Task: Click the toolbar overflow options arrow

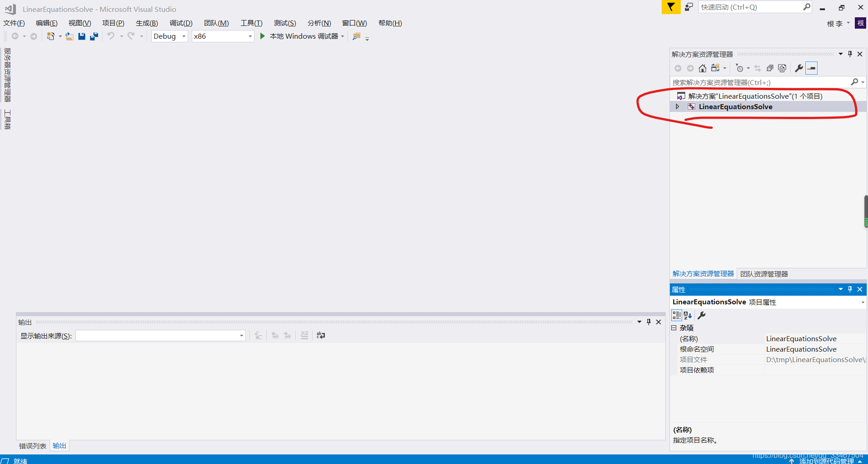Action: coord(367,39)
